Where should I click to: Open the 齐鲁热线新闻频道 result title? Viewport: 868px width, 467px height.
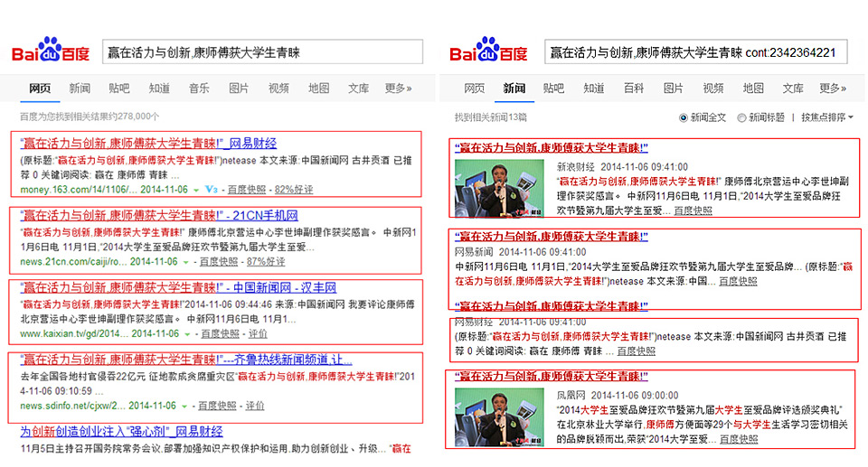[x=186, y=360]
